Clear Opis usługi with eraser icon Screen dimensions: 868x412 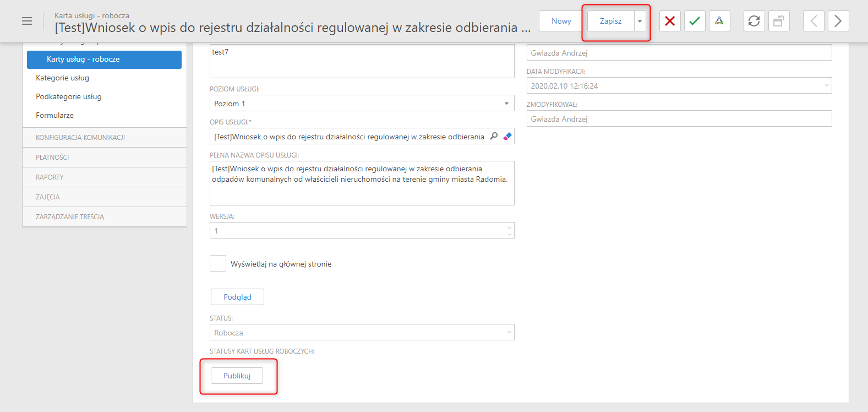[x=507, y=136]
